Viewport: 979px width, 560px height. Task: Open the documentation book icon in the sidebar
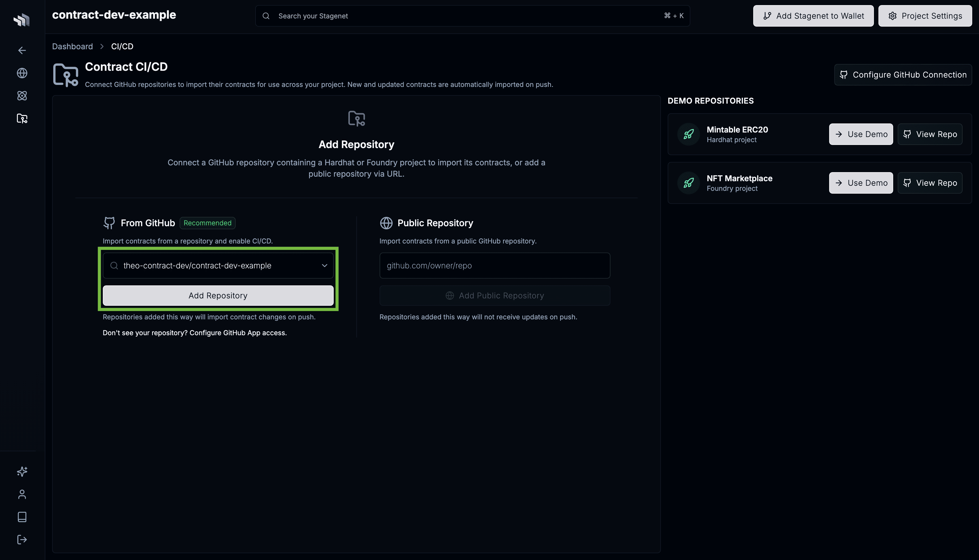point(22,516)
